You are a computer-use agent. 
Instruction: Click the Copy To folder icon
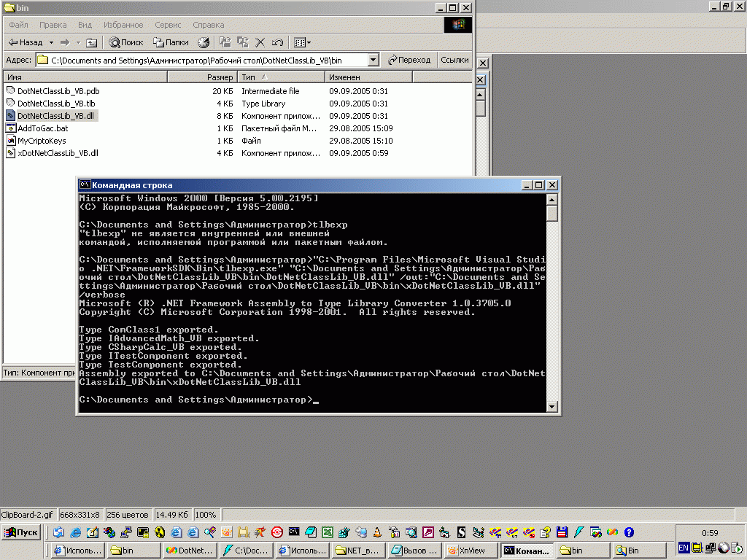pyautogui.click(x=243, y=42)
